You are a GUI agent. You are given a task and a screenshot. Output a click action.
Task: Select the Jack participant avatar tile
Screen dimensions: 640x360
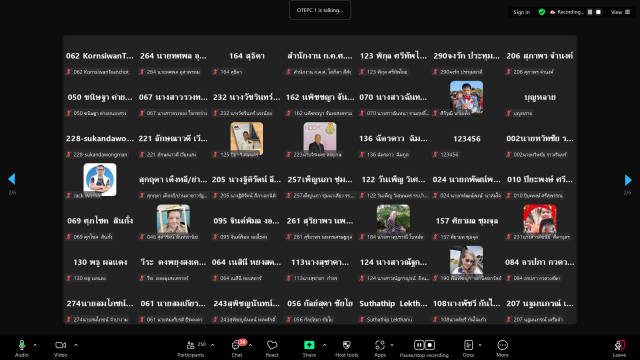tap(100, 179)
